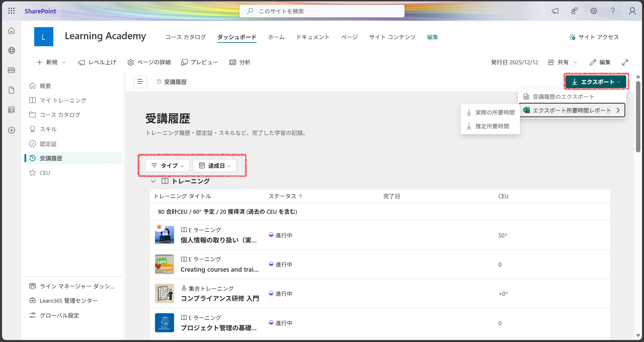Click the SharePoint home icon in left rail

pos(11,31)
